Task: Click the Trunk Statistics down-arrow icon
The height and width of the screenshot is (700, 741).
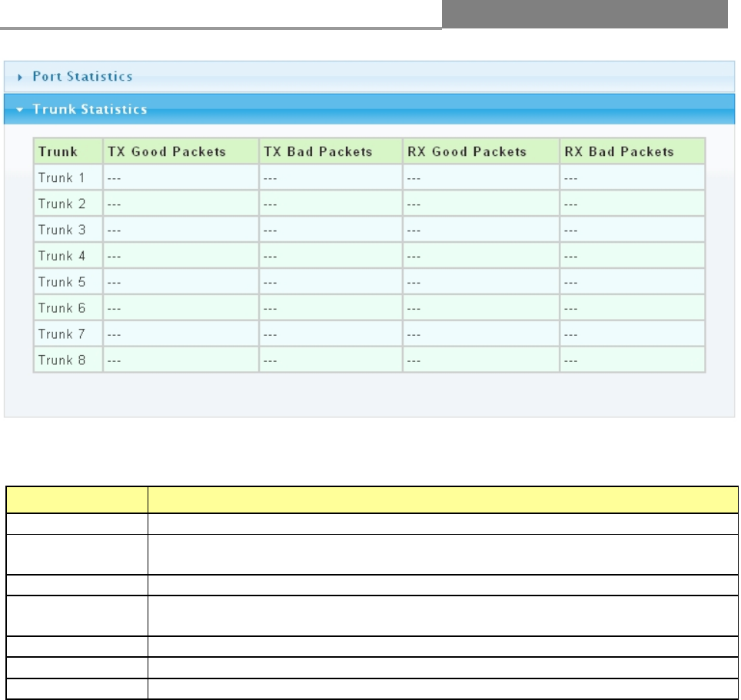Action: (x=19, y=110)
